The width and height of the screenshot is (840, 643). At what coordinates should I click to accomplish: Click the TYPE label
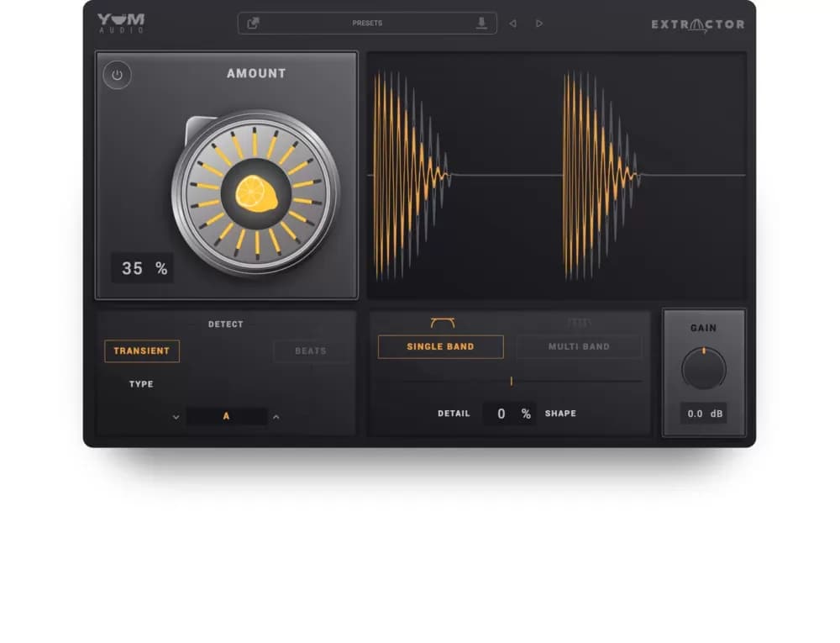(141, 384)
